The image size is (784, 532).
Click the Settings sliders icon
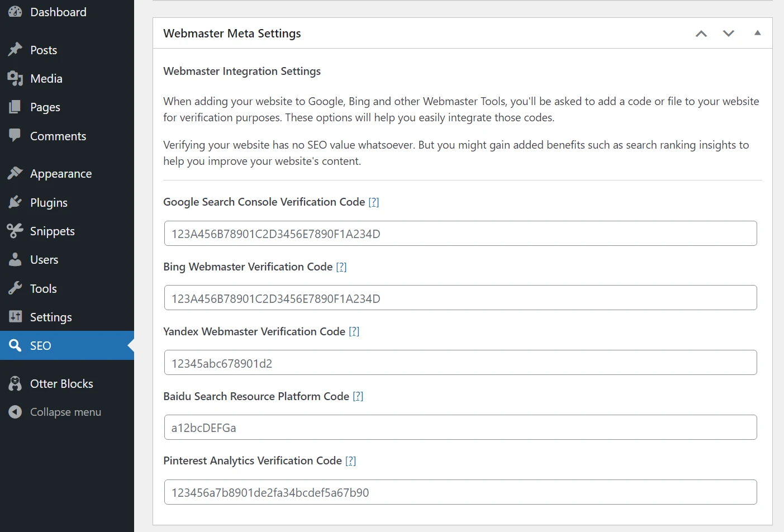tap(15, 317)
